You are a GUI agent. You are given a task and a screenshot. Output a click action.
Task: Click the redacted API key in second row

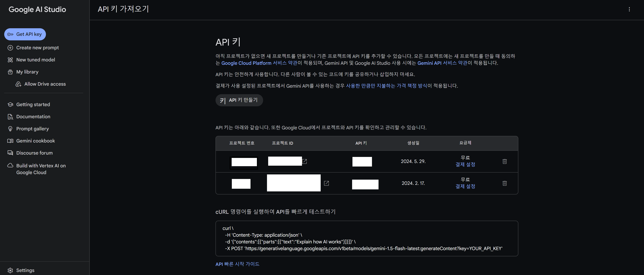pyautogui.click(x=365, y=184)
